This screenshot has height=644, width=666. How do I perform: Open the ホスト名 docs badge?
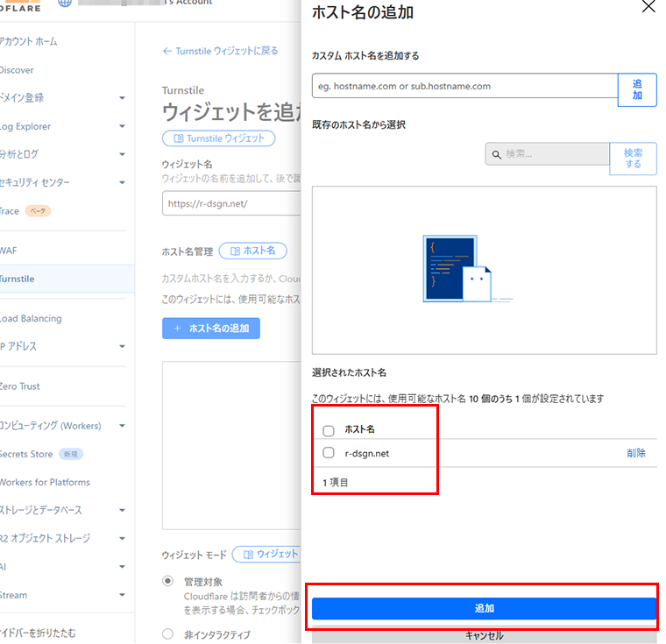pyautogui.click(x=252, y=251)
